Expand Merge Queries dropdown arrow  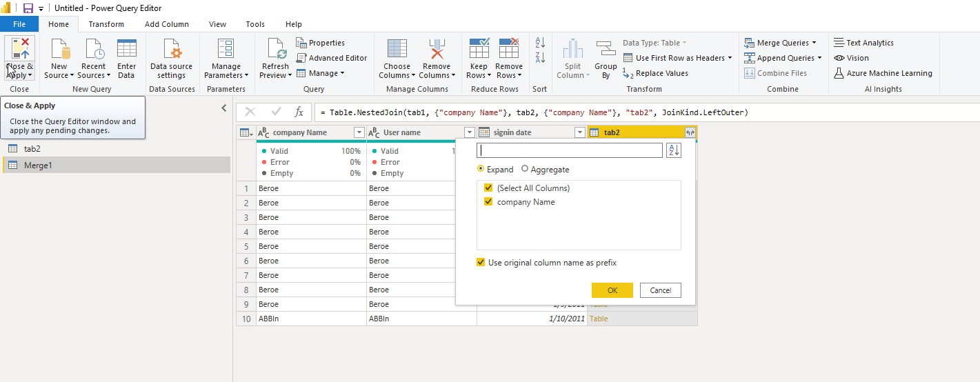coord(814,43)
